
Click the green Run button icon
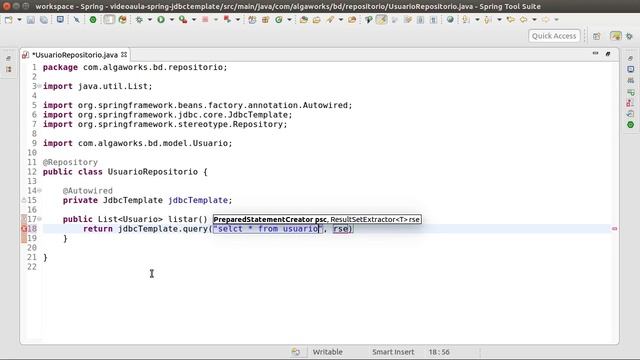(161, 20)
